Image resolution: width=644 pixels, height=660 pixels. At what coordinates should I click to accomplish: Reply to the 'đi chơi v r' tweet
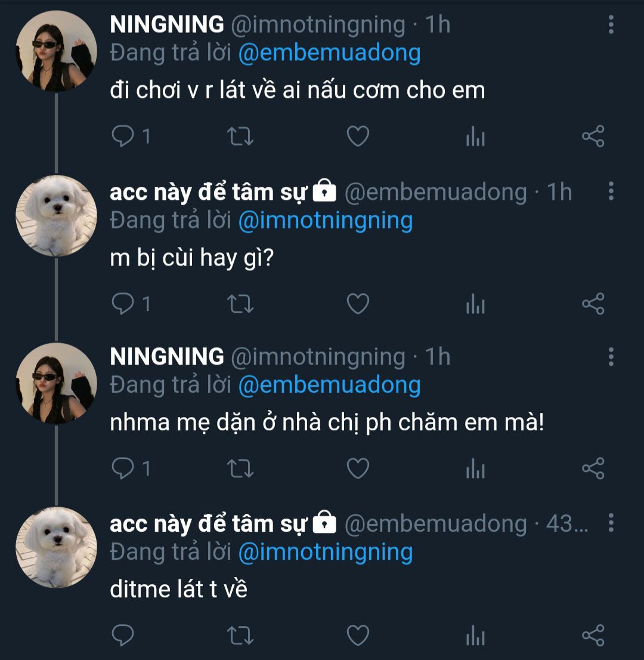pos(123,137)
